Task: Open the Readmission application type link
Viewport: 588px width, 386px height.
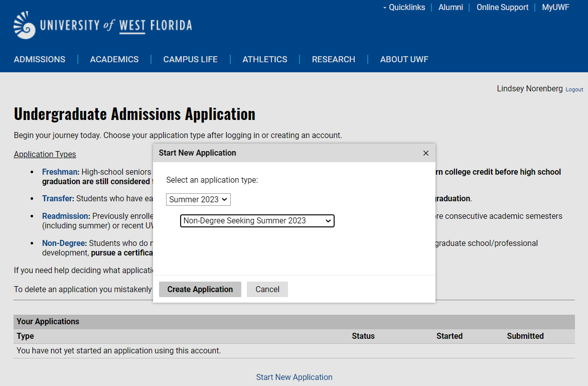Action: [66, 216]
